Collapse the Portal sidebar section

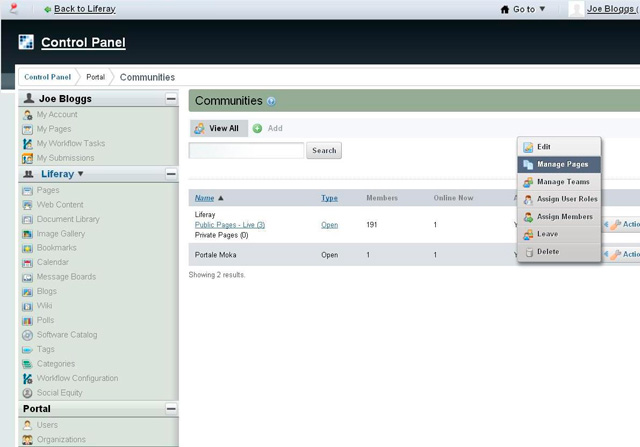tap(171, 409)
